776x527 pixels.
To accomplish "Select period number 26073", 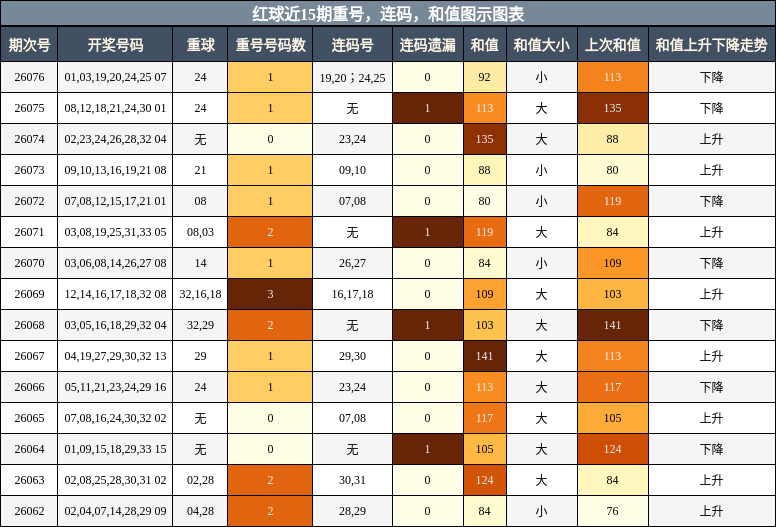I will coord(29,170).
